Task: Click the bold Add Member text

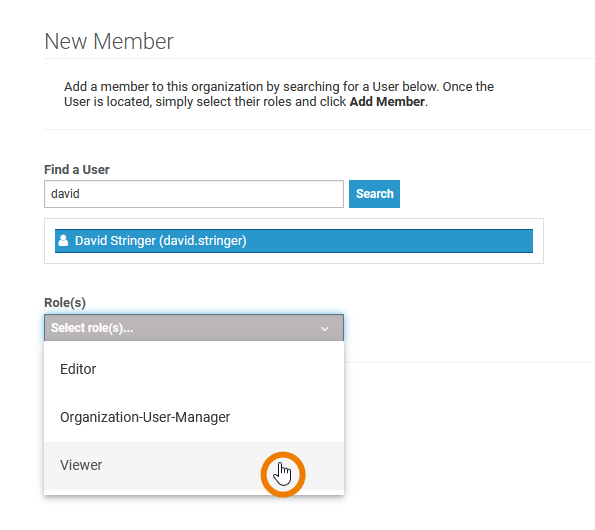Action: point(387,102)
